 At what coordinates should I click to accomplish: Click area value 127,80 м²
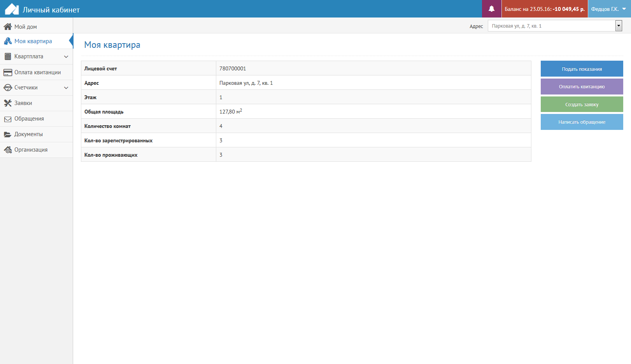(x=231, y=111)
